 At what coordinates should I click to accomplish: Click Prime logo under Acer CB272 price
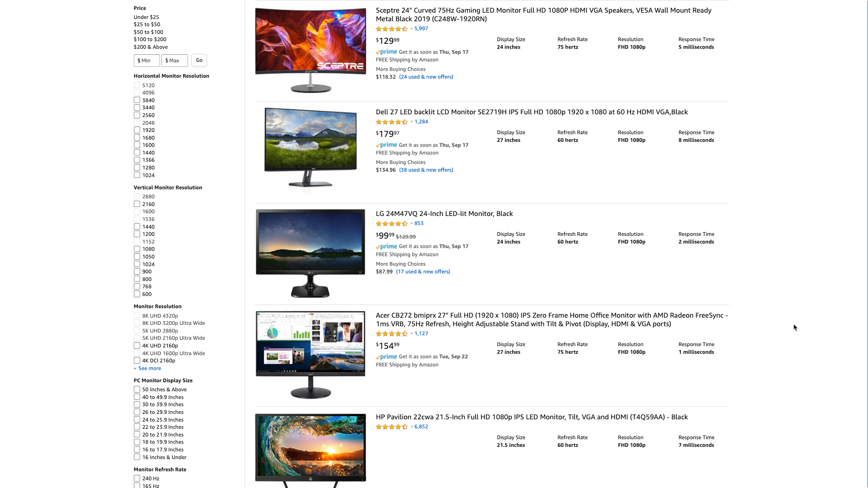(x=387, y=357)
